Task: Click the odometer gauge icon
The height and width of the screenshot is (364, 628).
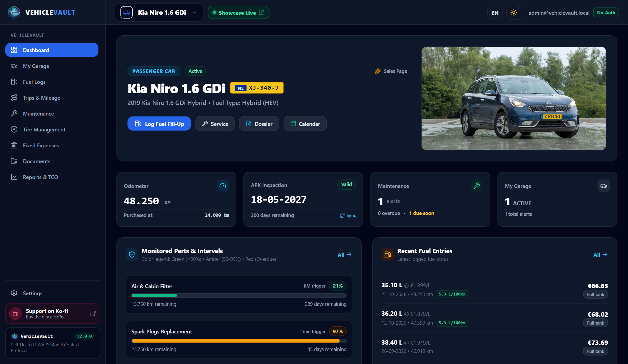Action: [223, 186]
